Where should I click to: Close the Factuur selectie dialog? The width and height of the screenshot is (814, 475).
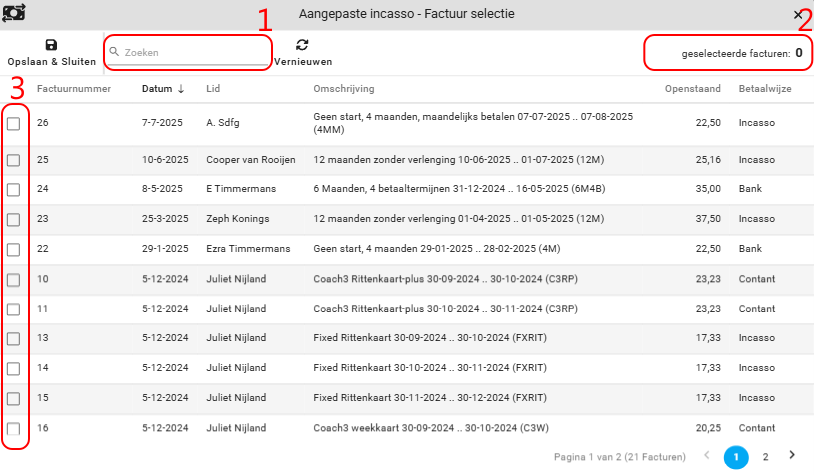point(798,15)
